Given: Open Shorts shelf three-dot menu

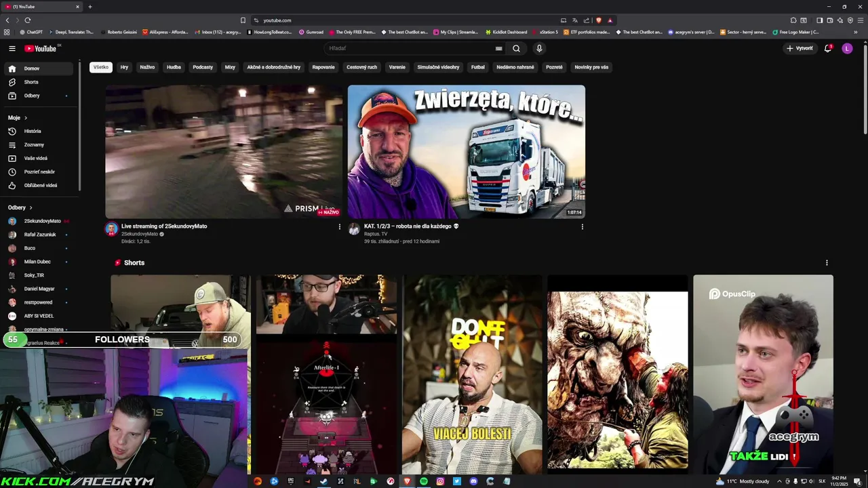Looking at the screenshot, I should click(827, 262).
